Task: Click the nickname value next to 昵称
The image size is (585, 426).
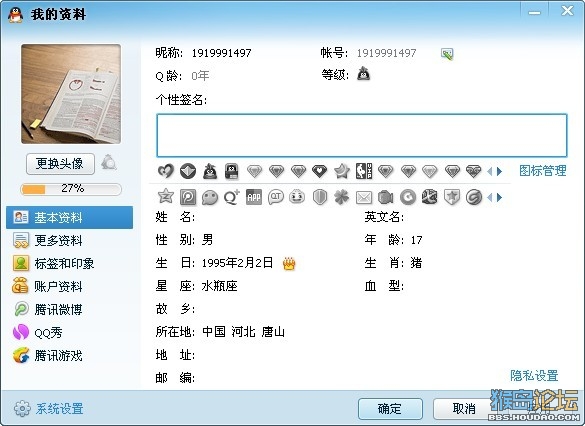Action: 222,53
